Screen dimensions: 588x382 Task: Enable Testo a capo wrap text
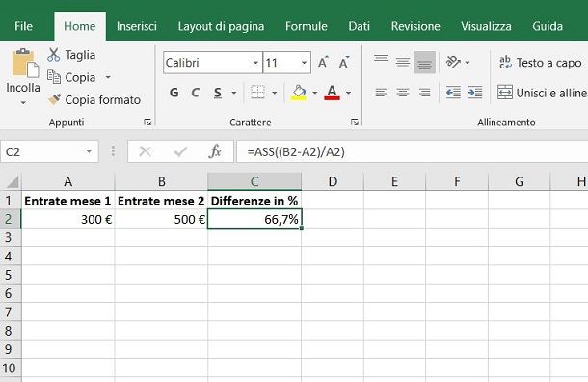[541, 63]
